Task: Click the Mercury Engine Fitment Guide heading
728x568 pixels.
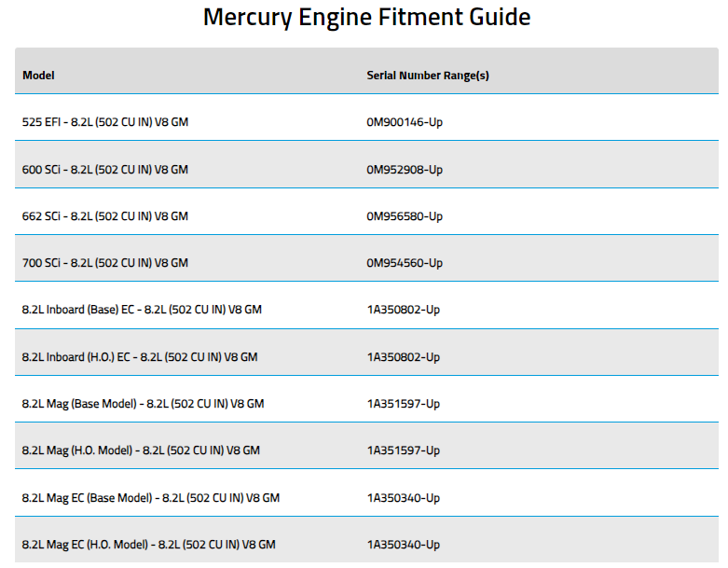Action: click(x=366, y=17)
